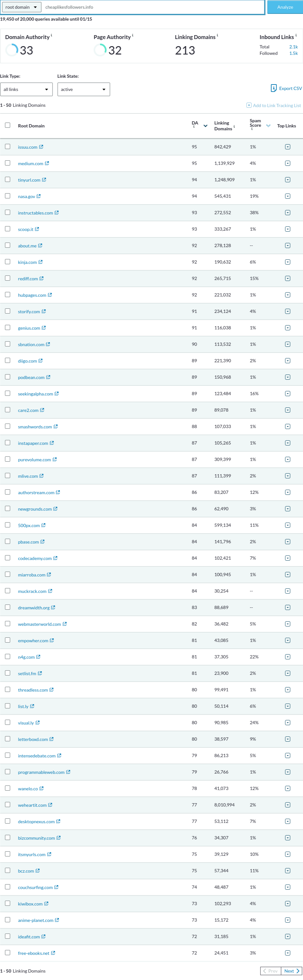Sort table by DA column arrow
The width and height of the screenshot is (303, 980).
(205, 126)
